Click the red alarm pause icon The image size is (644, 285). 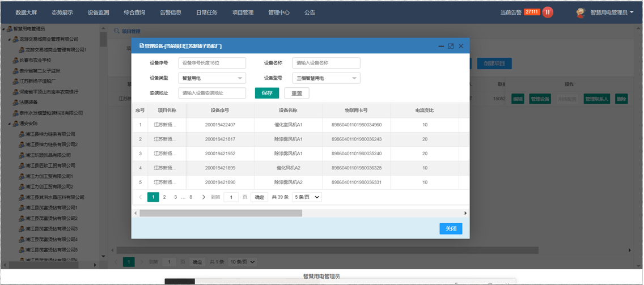548,12
